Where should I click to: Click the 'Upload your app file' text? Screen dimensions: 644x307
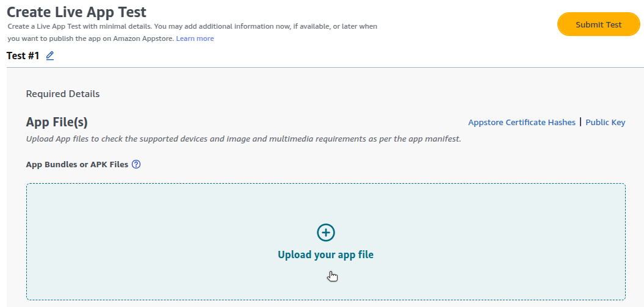point(325,255)
